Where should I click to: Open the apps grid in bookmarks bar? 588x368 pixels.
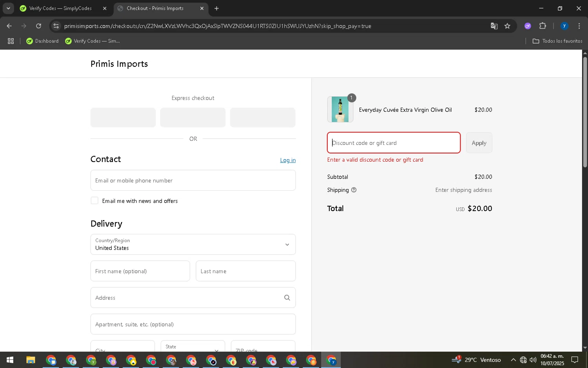[11, 41]
